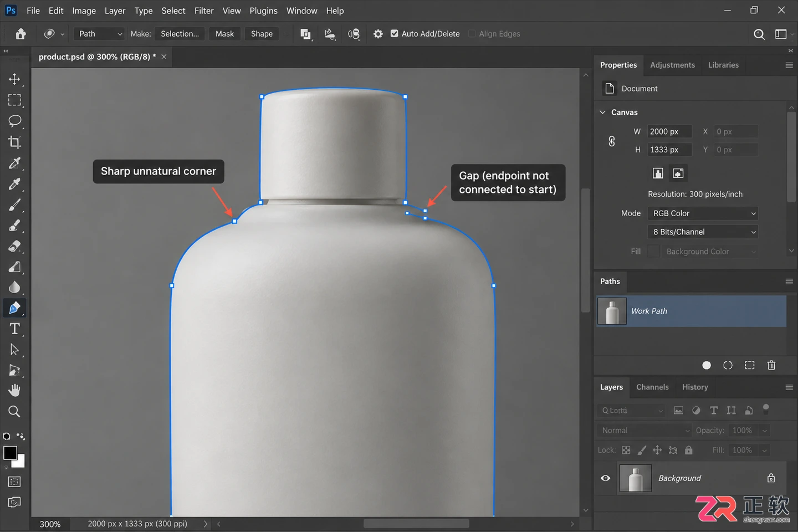Select the Crop tool
This screenshot has height=532, width=798.
(15, 142)
